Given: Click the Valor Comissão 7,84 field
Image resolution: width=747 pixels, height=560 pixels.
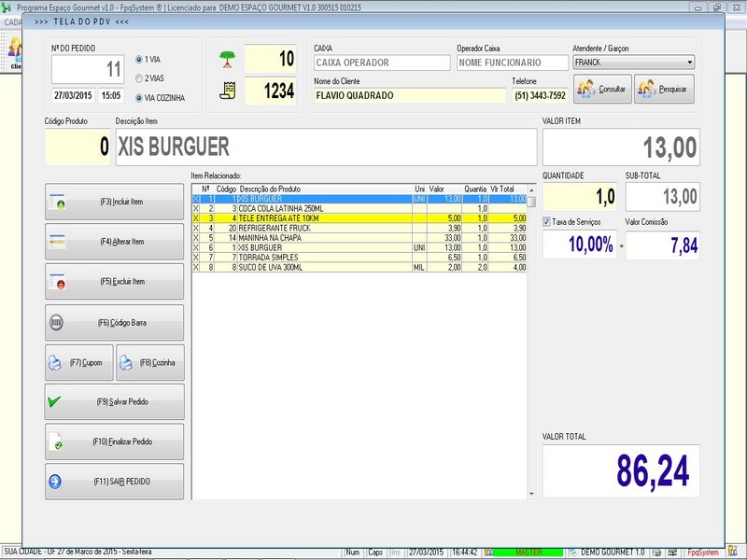Looking at the screenshot, I should [x=663, y=245].
